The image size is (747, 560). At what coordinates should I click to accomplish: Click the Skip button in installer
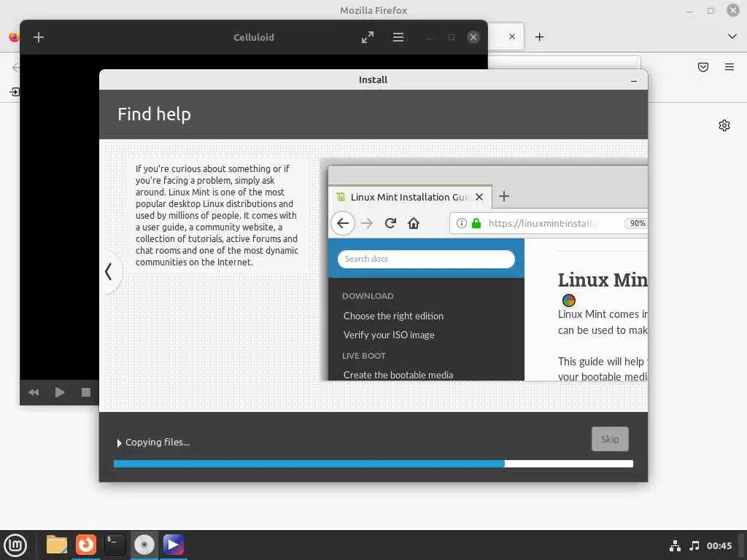click(x=610, y=439)
